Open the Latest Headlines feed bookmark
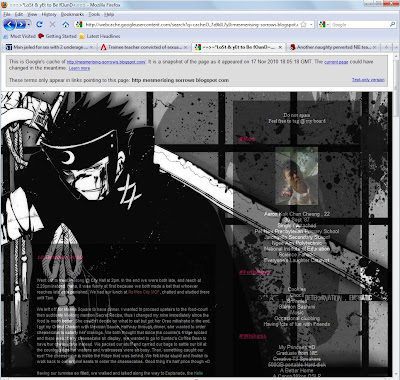The image size is (400, 380). (100, 36)
